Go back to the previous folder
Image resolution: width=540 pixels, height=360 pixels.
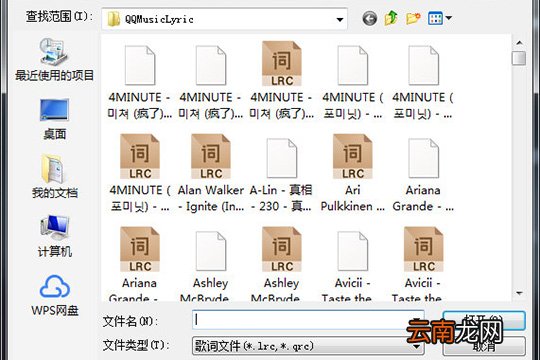point(370,18)
